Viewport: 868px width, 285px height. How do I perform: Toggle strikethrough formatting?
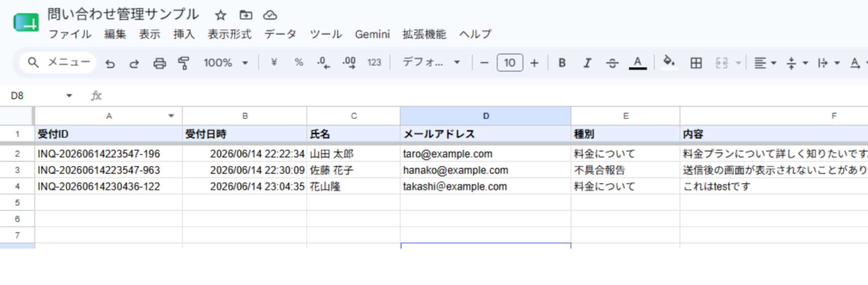coord(612,63)
